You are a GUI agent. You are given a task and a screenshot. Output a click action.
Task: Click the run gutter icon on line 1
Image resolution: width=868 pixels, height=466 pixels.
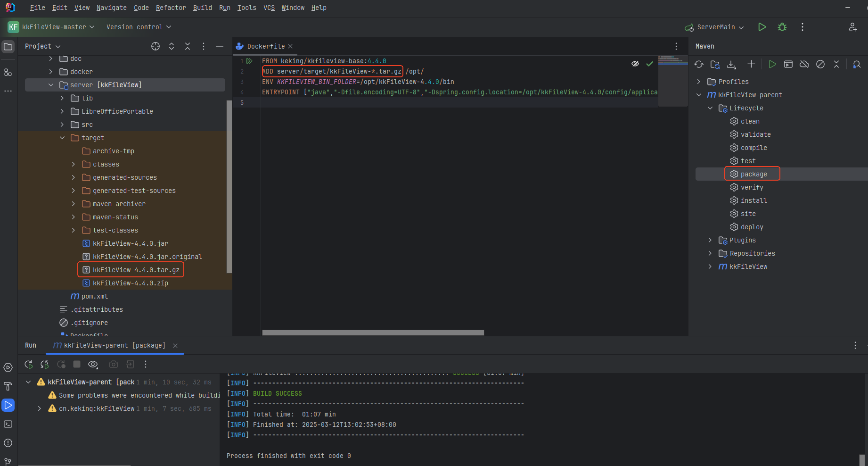tap(250, 61)
